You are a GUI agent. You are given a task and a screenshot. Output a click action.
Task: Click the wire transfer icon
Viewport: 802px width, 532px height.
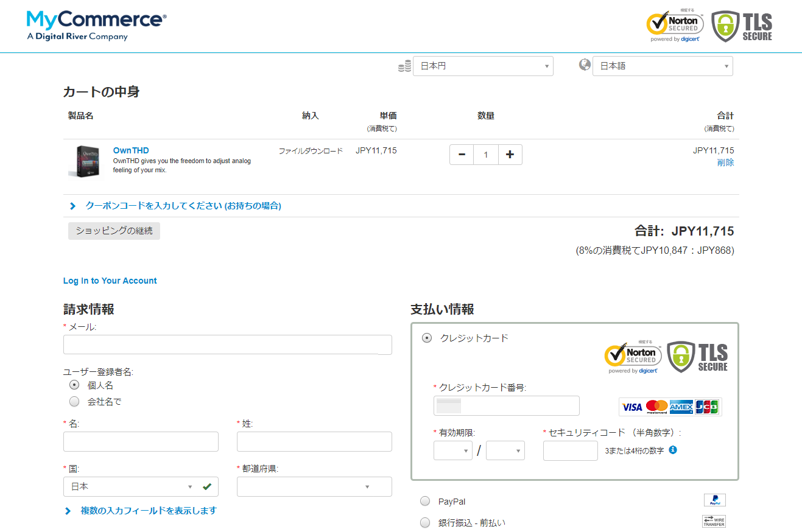(x=714, y=521)
